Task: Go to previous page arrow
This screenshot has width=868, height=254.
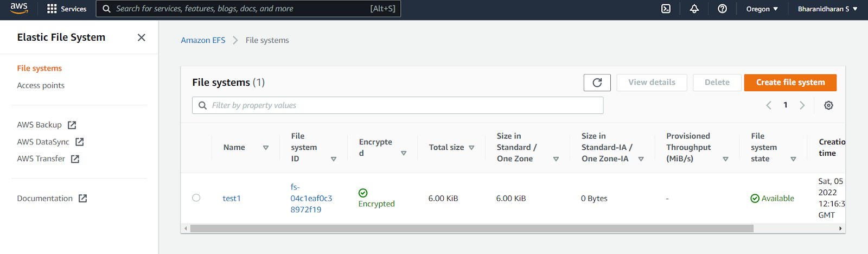Action: (x=769, y=105)
